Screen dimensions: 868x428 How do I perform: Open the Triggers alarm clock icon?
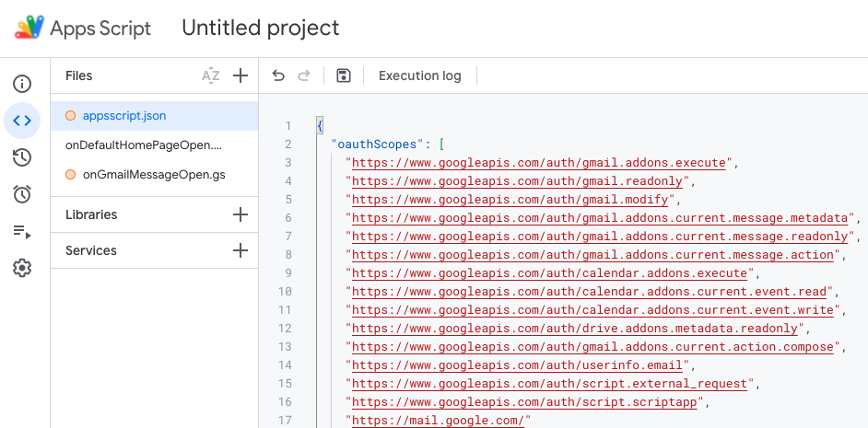tap(22, 194)
